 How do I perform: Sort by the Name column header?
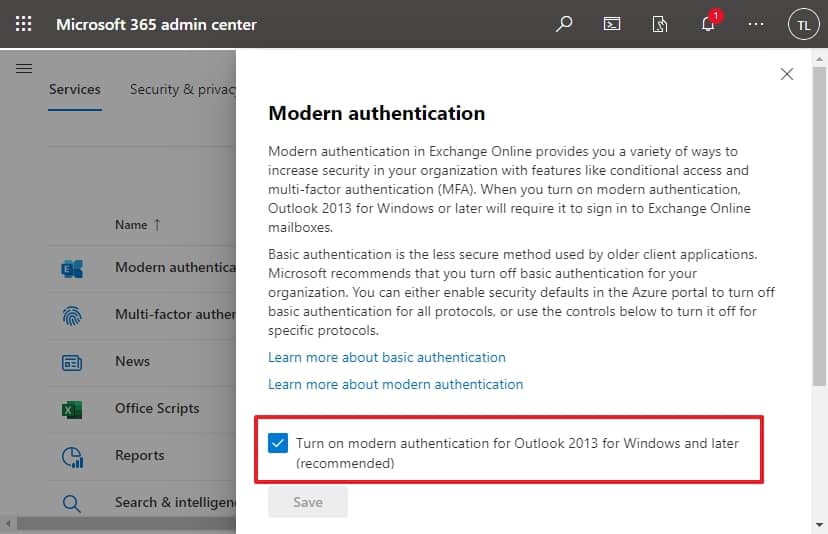(x=137, y=225)
